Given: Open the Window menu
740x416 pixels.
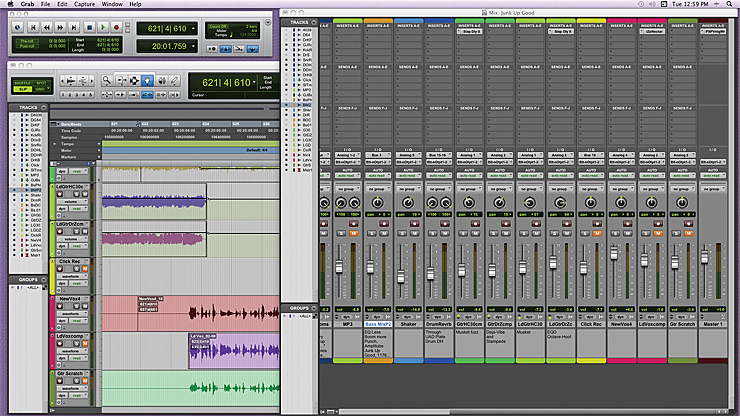Looking at the screenshot, I should coord(112,4).
